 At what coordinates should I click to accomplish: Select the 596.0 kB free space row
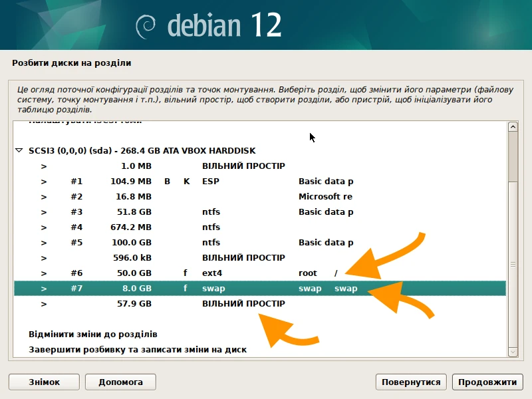pyautogui.click(x=260, y=257)
